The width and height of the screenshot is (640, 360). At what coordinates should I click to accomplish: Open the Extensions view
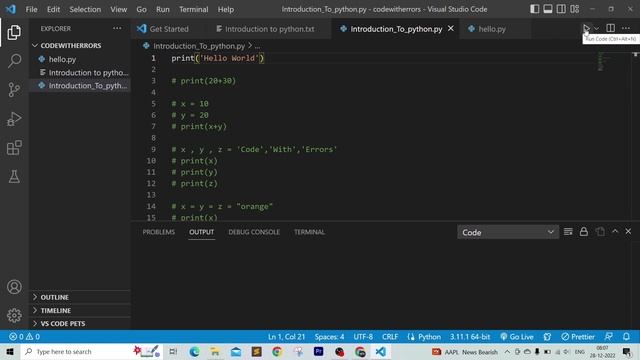[14, 148]
